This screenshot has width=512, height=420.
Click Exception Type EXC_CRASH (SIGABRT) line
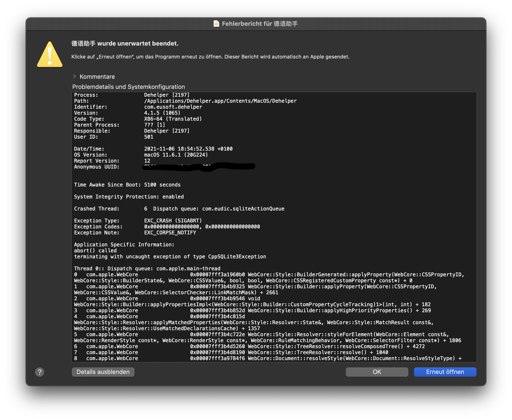point(138,221)
